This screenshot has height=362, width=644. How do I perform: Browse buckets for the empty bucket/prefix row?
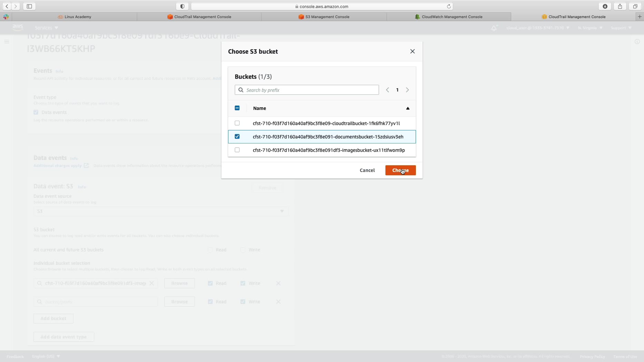click(x=179, y=302)
